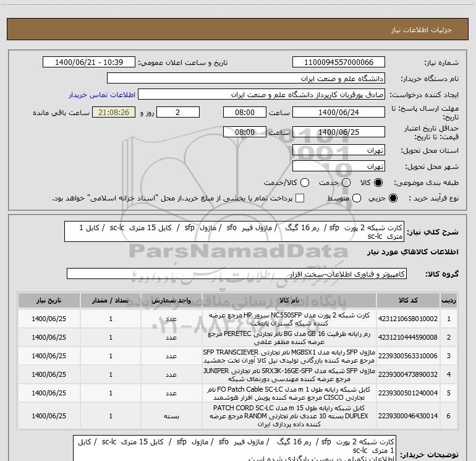Click the JUNIPER SRX3K-16GE-SFP item name
Image resolution: width=476 pixels, height=461 pixels.
pos(289,375)
